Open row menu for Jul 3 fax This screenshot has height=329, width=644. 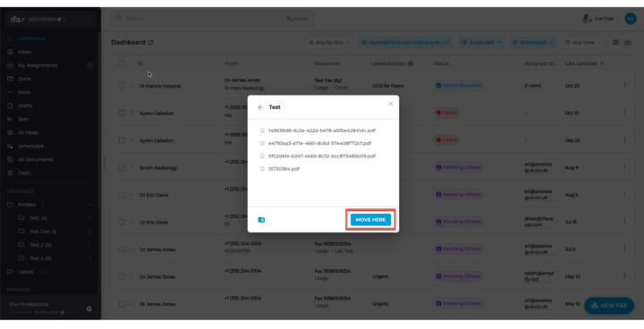tap(624, 248)
